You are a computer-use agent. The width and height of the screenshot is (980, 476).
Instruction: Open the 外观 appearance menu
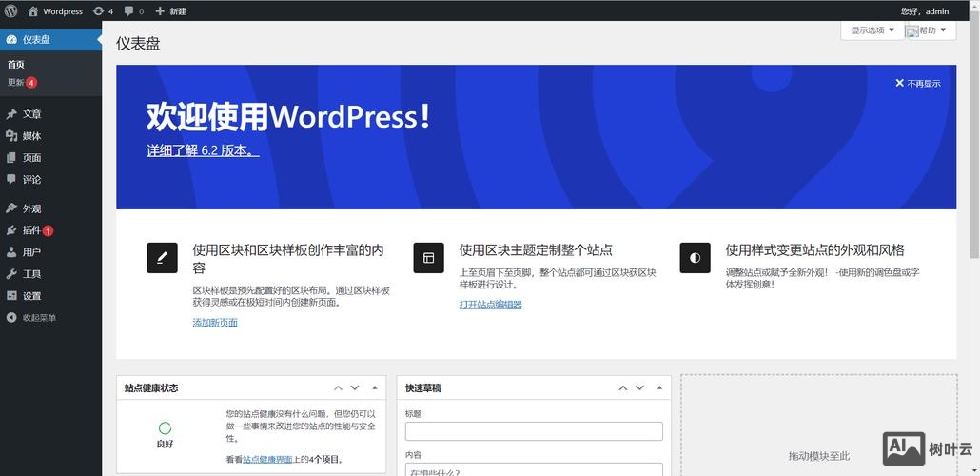pyautogui.click(x=50, y=208)
